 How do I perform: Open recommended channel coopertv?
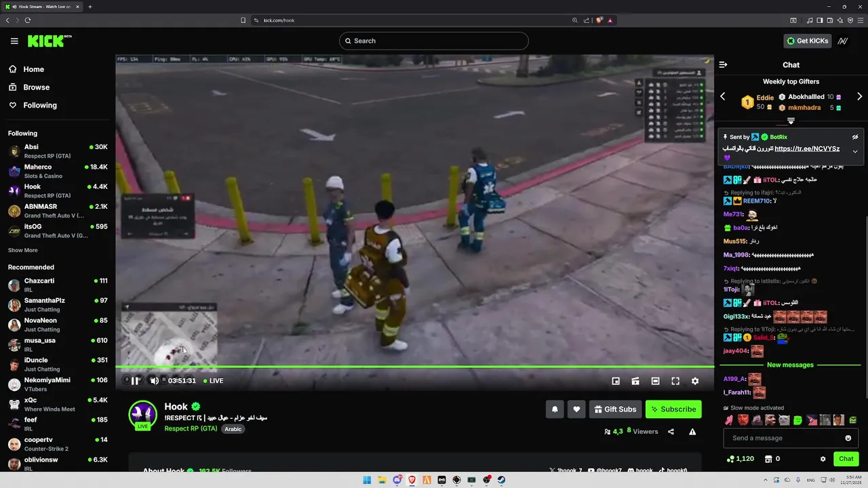[x=58, y=444]
